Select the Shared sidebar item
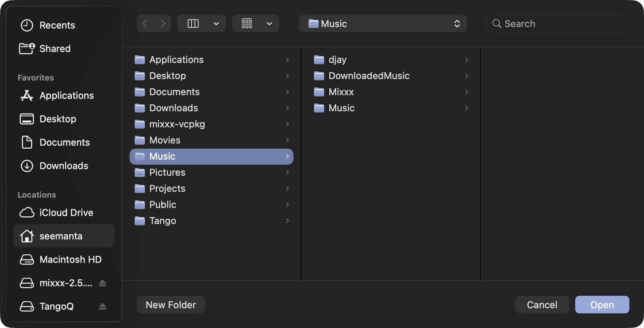 pyautogui.click(x=64, y=49)
